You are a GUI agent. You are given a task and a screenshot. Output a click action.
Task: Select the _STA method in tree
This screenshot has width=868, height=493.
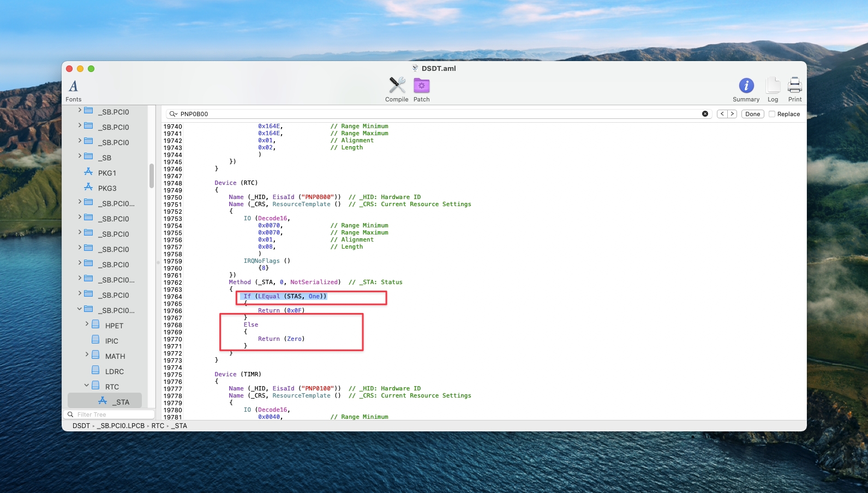pos(121,402)
